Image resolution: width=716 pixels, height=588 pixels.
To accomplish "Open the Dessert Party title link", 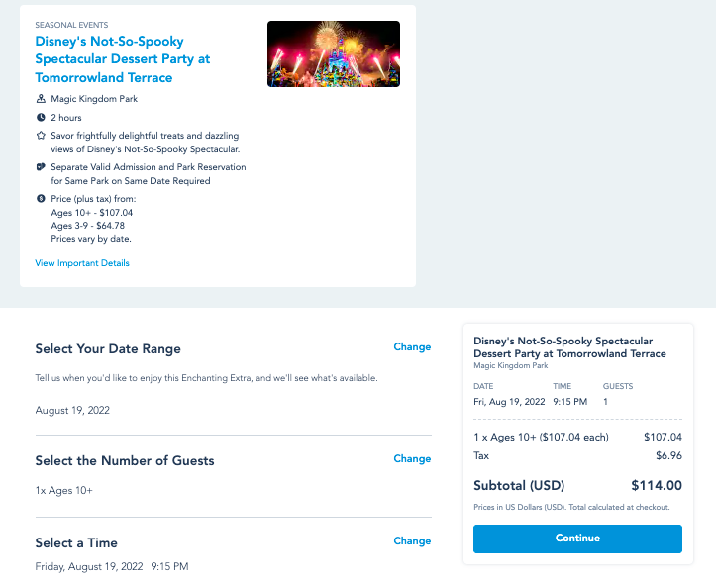I will pos(123,59).
